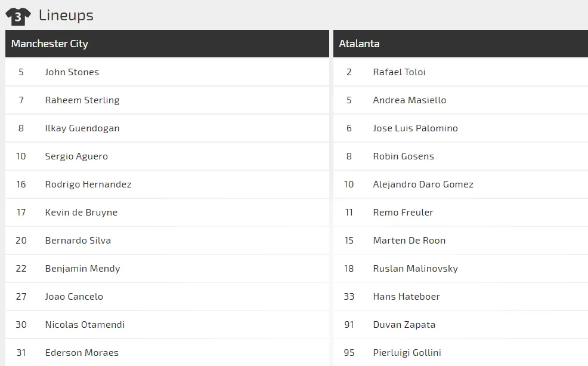The height and width of the screenshot is (366, 588).
Task: Open Kevin de Bruyne's profile
Action: coord(81,213)
